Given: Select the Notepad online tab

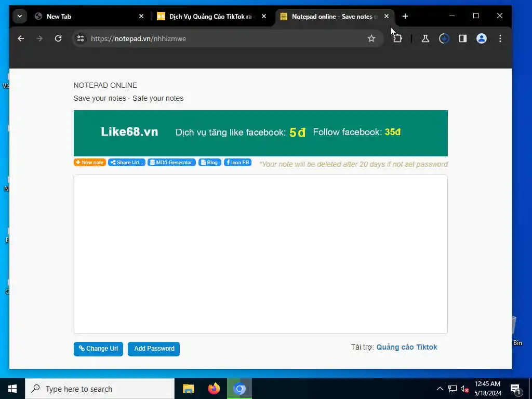Looking at the screenshot, I should click(x=335, y=16).
